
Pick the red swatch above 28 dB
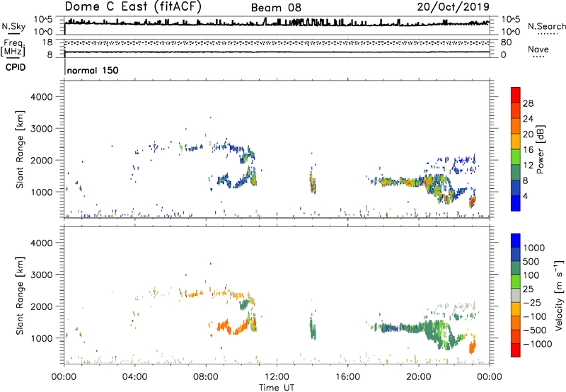click(x=516, y=95)
